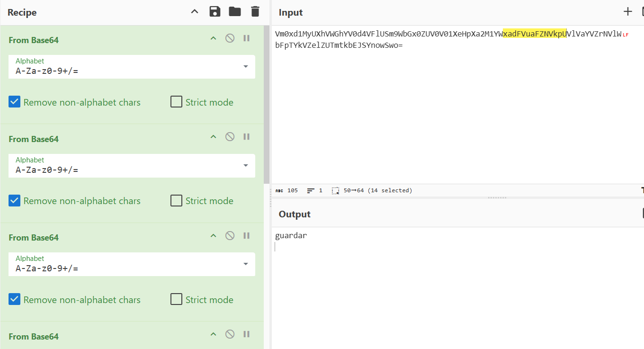Open the Alphabet dropdown in third operation
644x349 pixels.
(x=245, y=264)
